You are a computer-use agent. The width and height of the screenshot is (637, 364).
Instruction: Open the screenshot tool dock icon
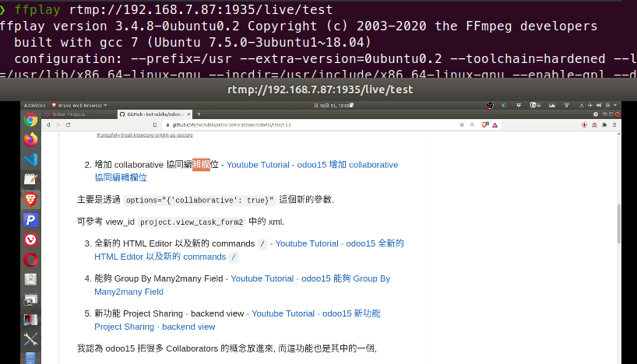[x=30, y=299]
